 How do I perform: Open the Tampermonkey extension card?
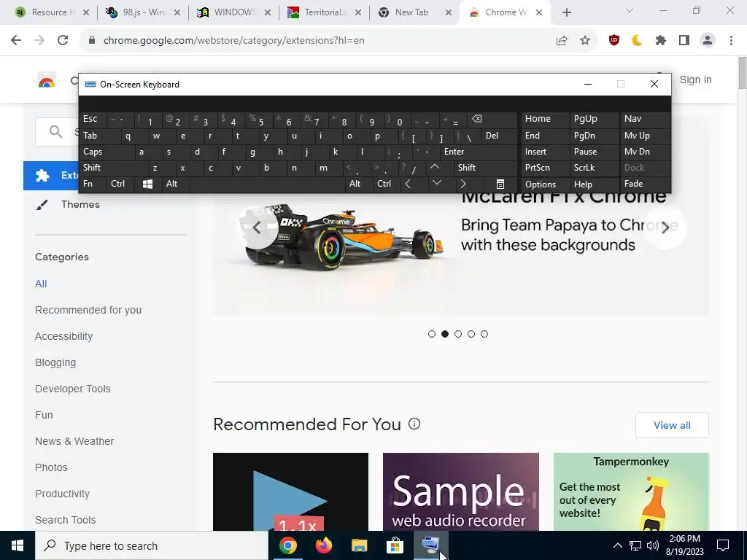[631, 492]
